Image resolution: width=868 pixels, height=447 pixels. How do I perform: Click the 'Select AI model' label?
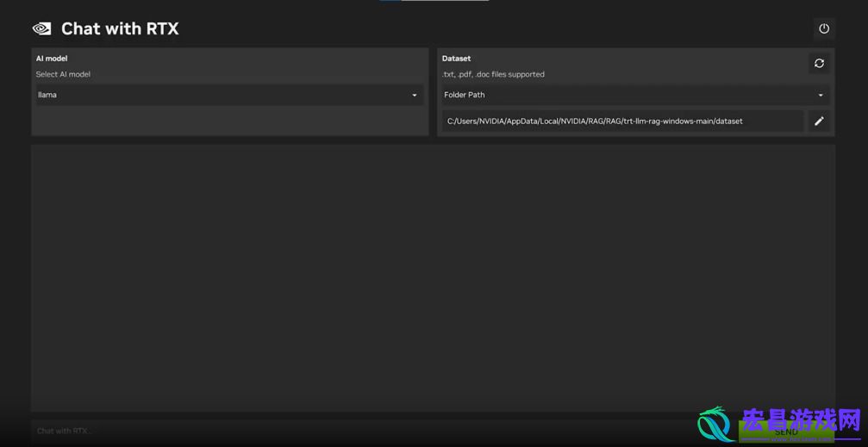(63, 74)
